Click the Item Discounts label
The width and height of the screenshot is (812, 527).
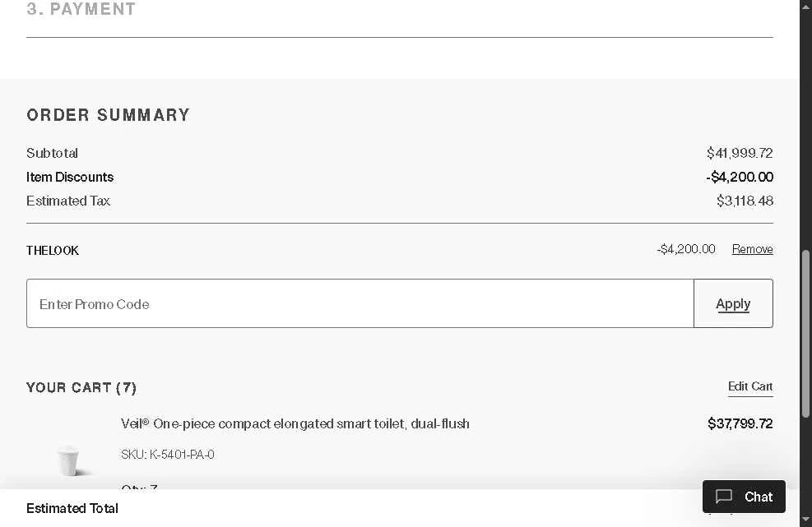tap(70, 177)
